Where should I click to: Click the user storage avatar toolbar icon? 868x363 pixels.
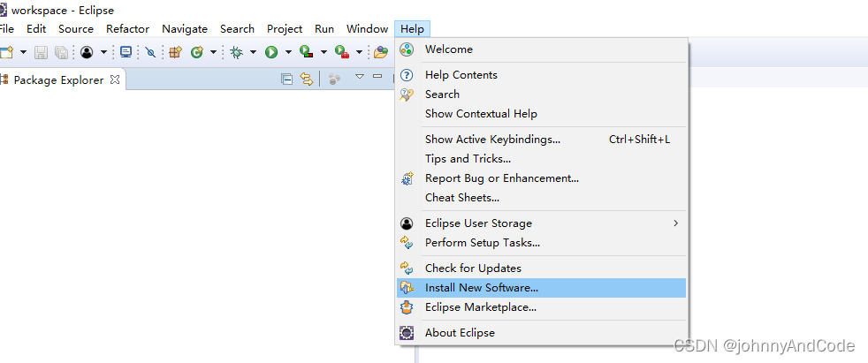tap(87, 52)
